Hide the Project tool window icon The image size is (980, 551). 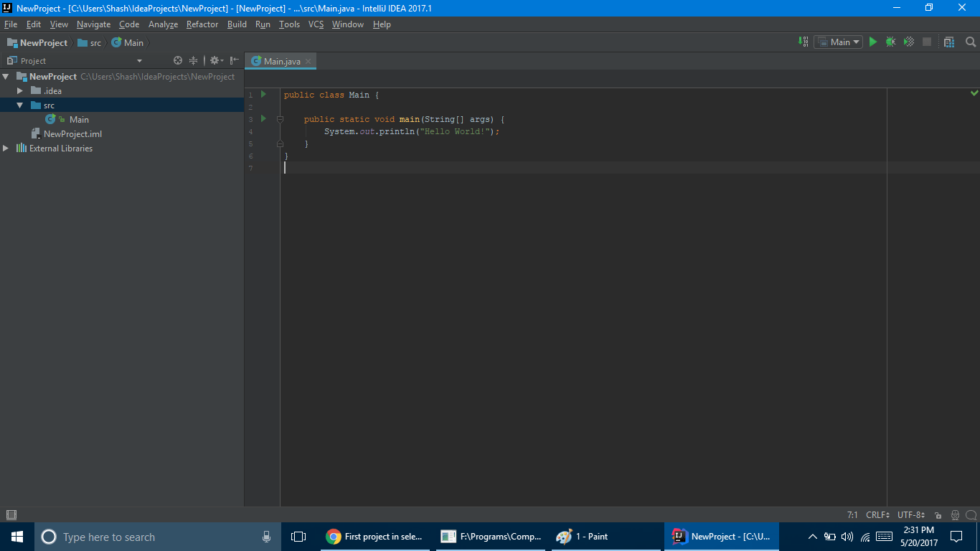[233, 60]
